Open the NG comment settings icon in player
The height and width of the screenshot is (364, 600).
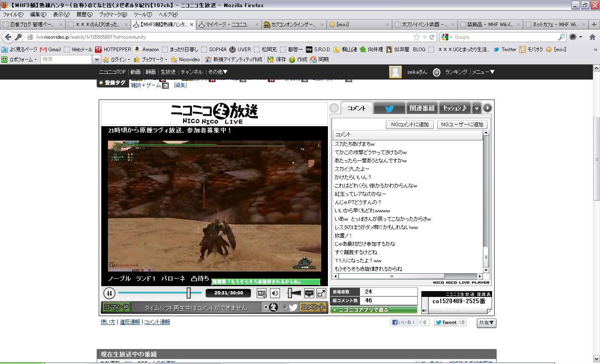[262, 293]
